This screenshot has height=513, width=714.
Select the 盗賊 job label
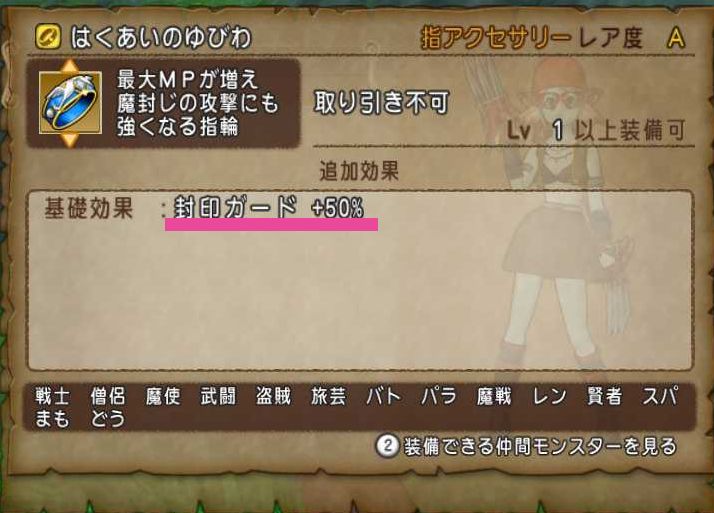[273, 396]
